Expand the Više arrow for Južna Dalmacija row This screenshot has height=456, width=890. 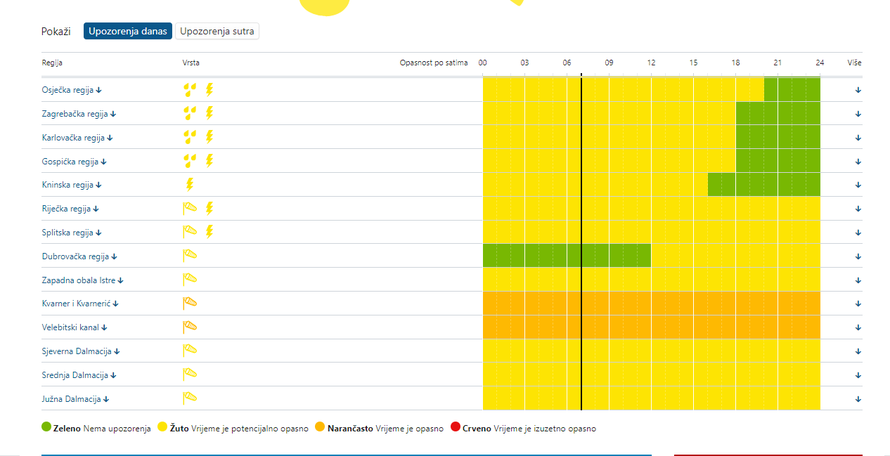pyautogui.click(x=858, y=399)
